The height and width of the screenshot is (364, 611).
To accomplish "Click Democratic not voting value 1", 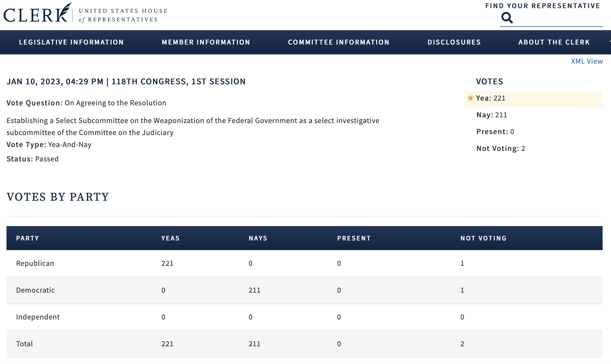I will [x=462, y=290].
